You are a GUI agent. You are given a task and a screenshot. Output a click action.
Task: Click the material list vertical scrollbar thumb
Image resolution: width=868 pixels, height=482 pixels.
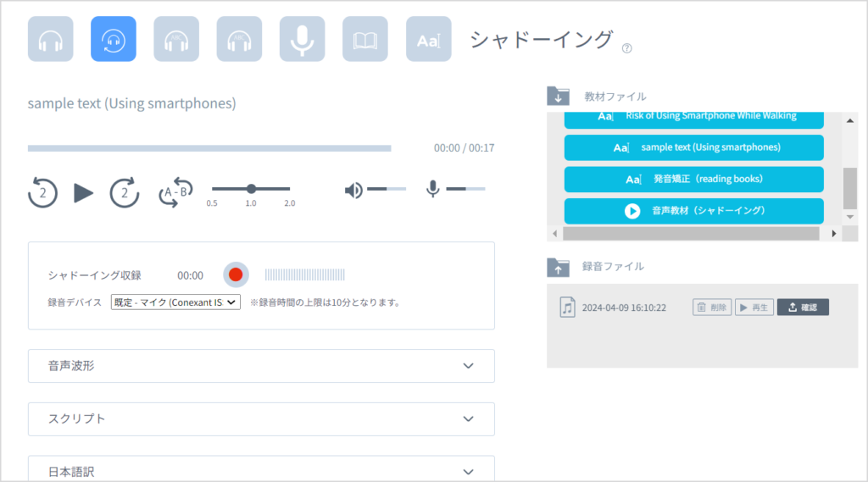click(x=849, y=189)
